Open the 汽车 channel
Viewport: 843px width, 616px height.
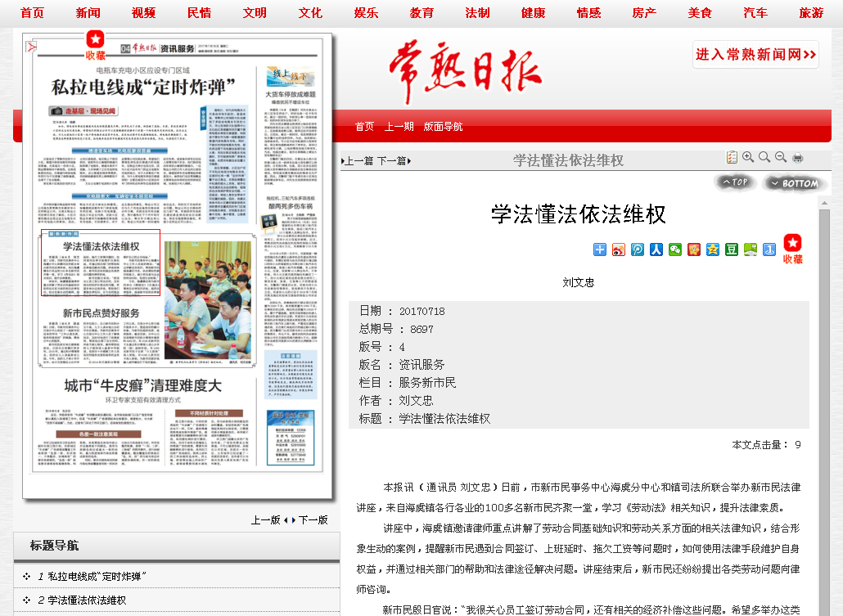[x=755, y=13]
